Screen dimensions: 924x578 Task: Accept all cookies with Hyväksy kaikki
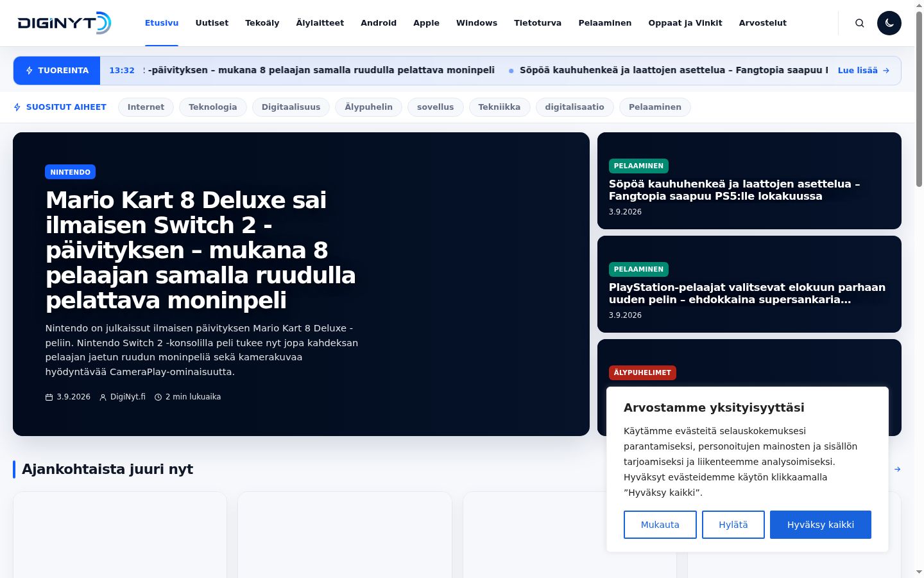pos(821,525)
